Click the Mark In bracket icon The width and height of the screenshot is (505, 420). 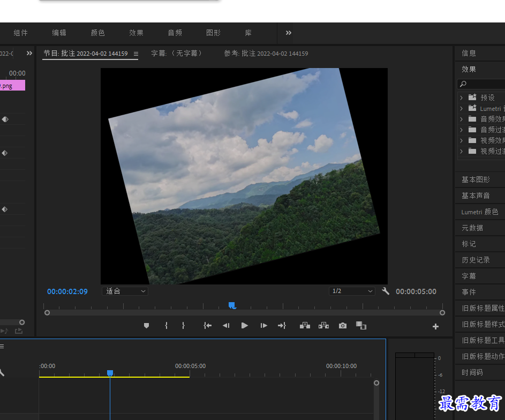pos(166,326)
